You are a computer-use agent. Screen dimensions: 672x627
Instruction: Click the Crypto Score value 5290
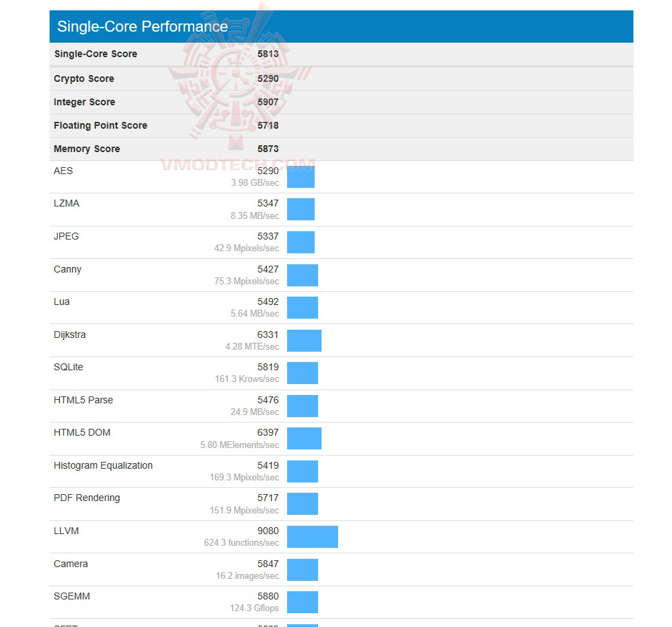pyautogui.click(x=268, y=79)
